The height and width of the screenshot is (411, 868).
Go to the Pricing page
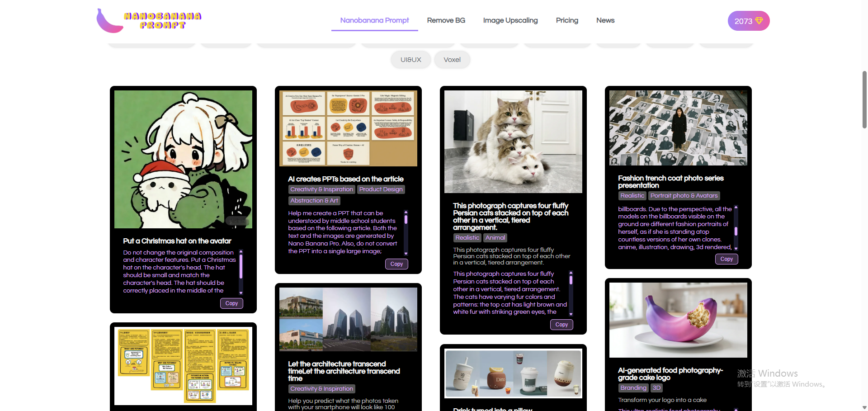566,20
